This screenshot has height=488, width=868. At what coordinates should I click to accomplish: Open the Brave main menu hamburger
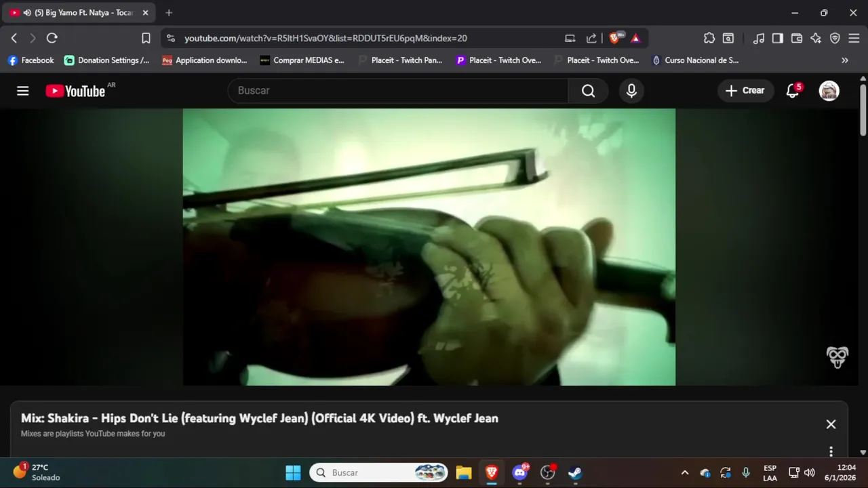tap(854, 39)
